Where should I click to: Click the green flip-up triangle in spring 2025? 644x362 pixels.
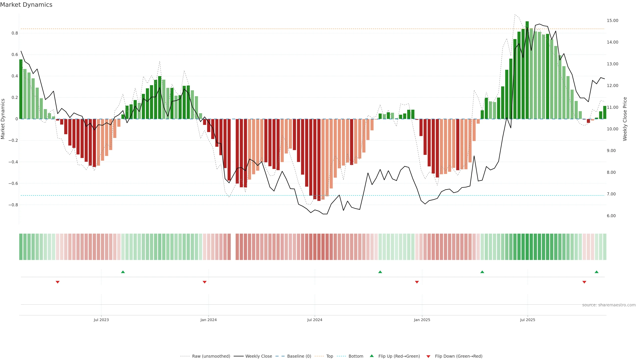482,272
